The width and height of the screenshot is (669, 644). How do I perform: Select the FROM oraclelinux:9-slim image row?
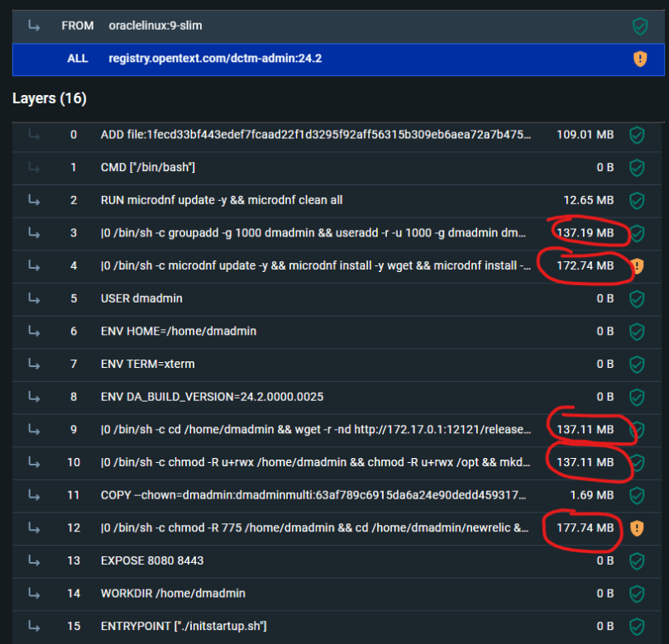click(338, 26)
